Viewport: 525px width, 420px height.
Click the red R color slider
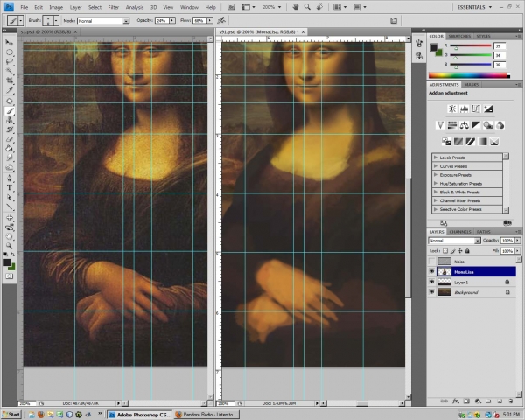pos(471,45)
